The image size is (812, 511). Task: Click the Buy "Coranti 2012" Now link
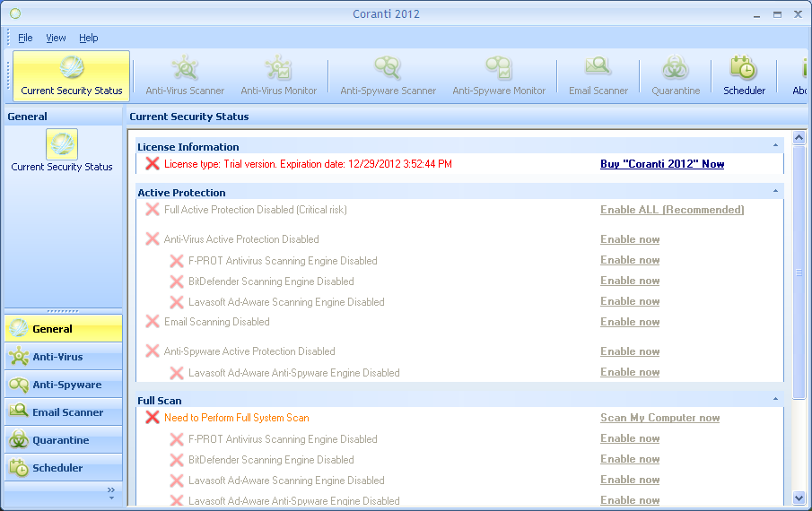662,164
